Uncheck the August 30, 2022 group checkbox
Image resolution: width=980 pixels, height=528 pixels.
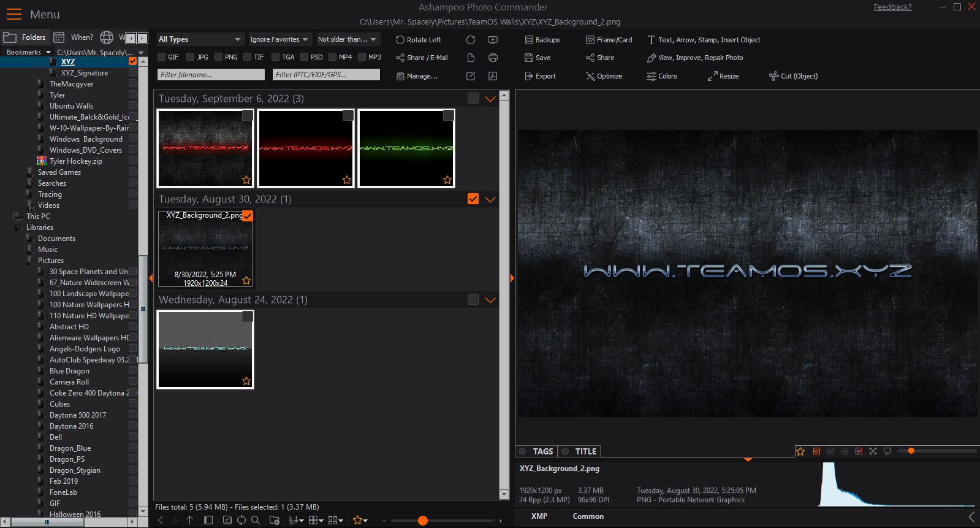tap(473, 199)
